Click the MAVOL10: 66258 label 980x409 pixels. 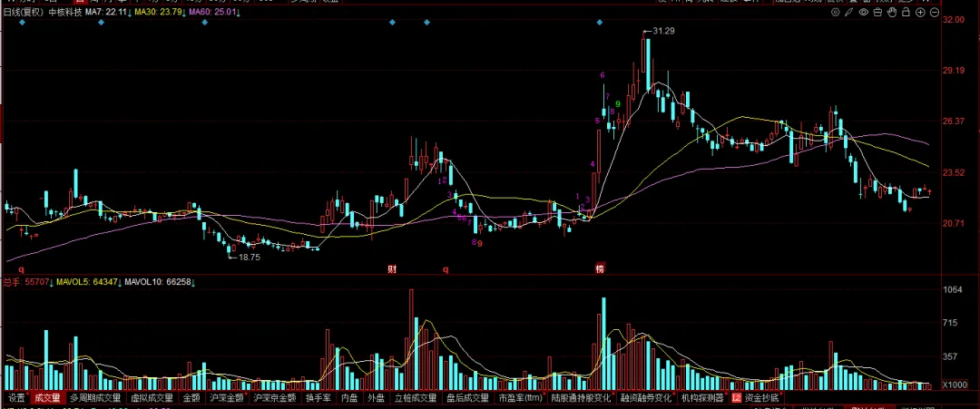click(160, 283)
